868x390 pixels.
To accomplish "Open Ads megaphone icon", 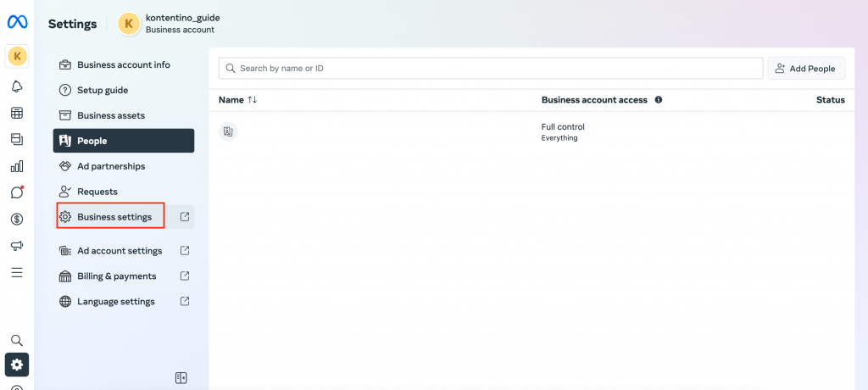I will tap(17, 246).
